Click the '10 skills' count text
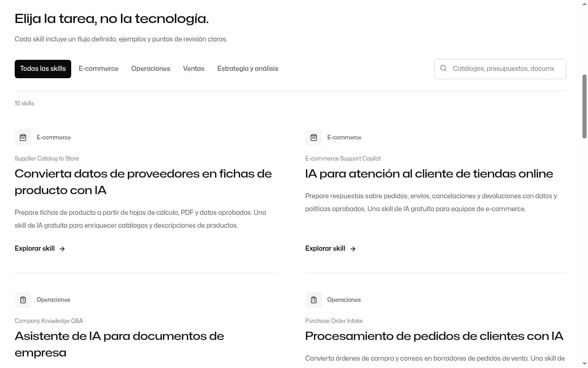The width and height of the screenshot is (588, 368). pos(24,103)
